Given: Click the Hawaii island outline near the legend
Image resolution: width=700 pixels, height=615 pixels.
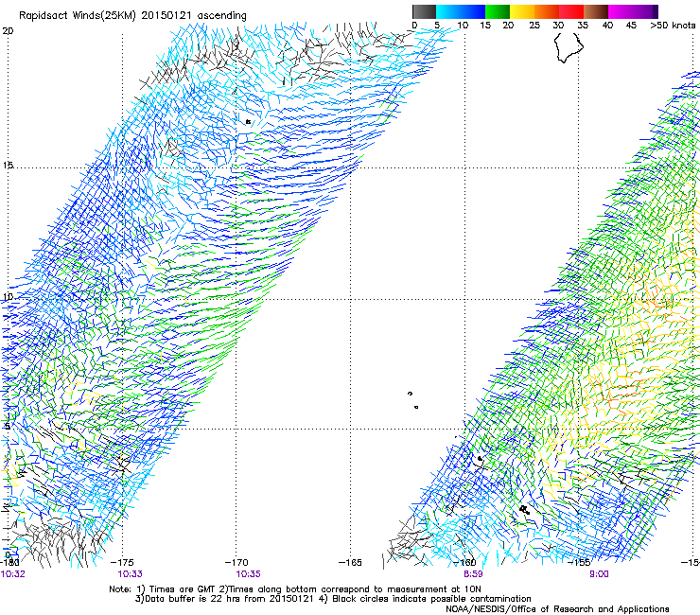Looking at the screenshot, I should 569,48.
